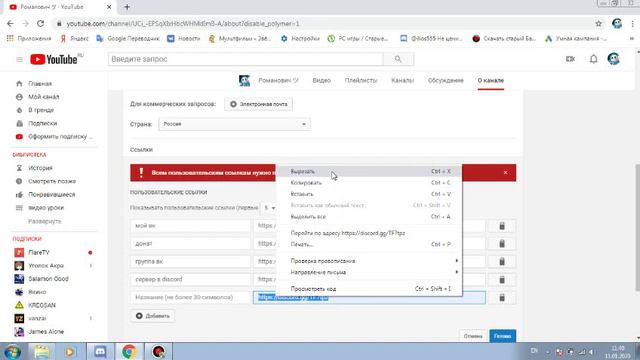This screenshot has height=360, width=640.
Task: Open the YouTube account avatar menu
Action: click(x=613, y=59)
